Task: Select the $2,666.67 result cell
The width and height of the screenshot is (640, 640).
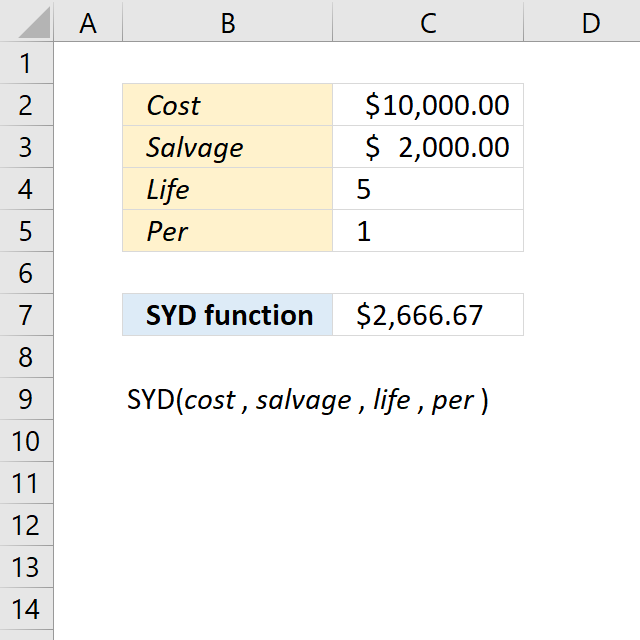Action: click(x=428, y=315)
